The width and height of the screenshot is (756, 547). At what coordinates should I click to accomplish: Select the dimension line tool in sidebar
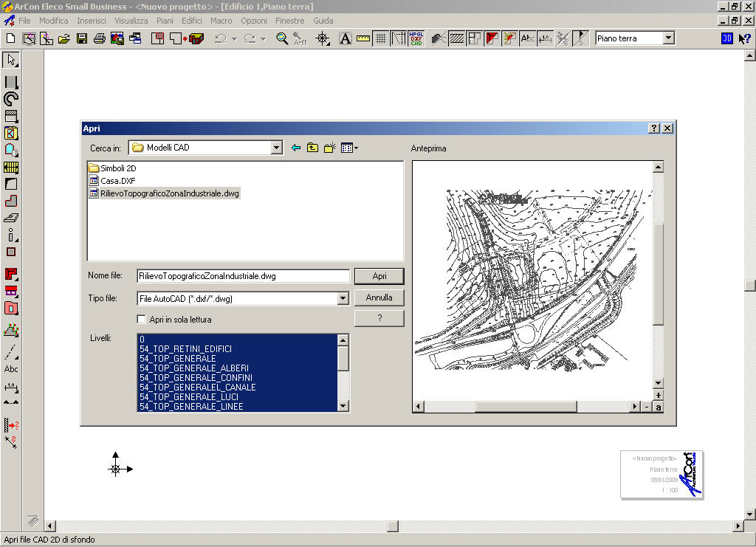point(11,387)
